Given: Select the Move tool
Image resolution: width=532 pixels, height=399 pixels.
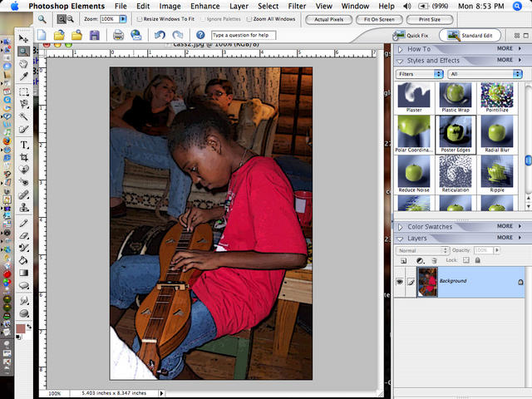Looking at the screenshot, I should [23, 38].
